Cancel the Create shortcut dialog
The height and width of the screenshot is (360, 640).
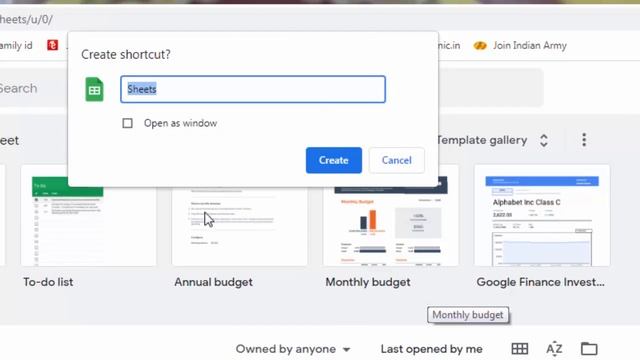point(396,160)
